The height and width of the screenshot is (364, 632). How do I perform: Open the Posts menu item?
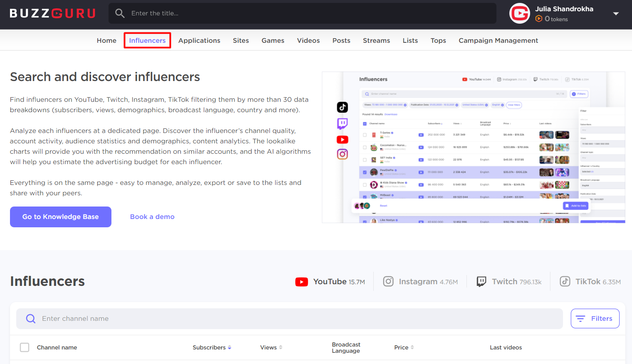coord(341,40)
